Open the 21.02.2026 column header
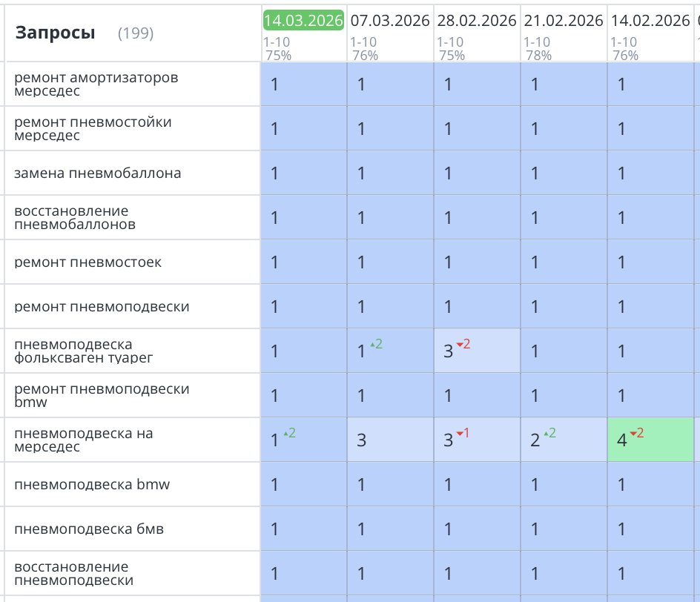700x602 pixels. point(563,21)
